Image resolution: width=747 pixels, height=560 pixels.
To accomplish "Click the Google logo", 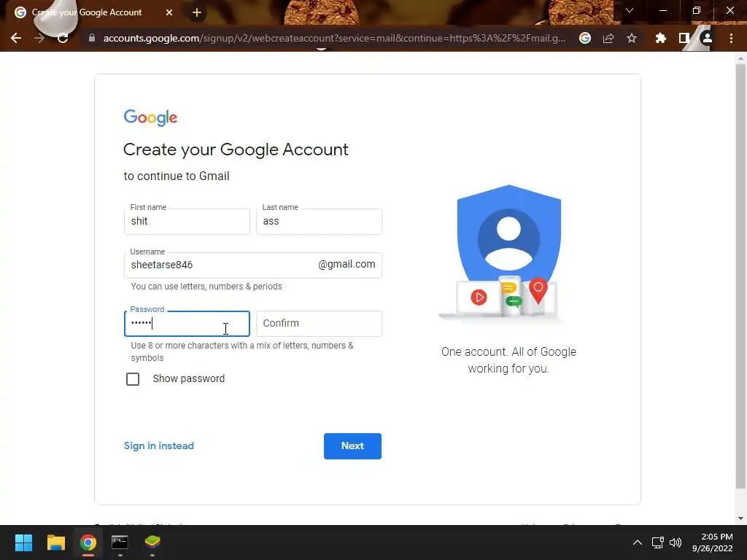I will pos(150,117).
